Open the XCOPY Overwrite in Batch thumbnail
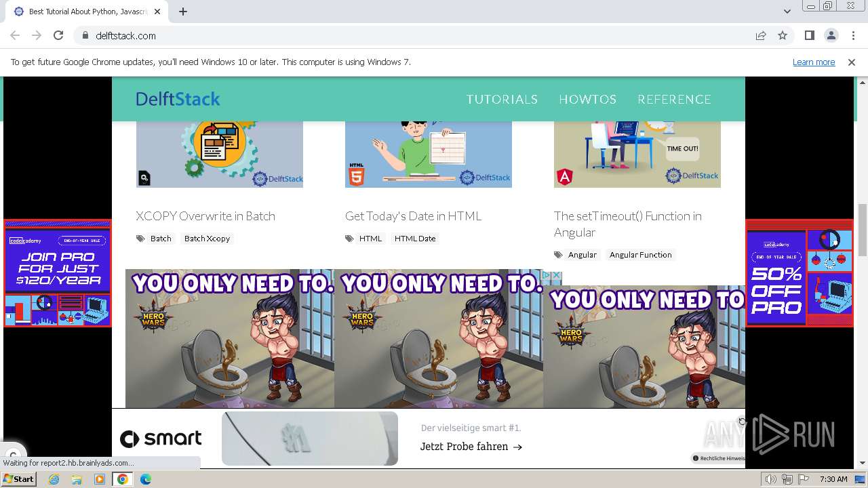The height and width of the screenshot is (488, 868). coord(220,155)
